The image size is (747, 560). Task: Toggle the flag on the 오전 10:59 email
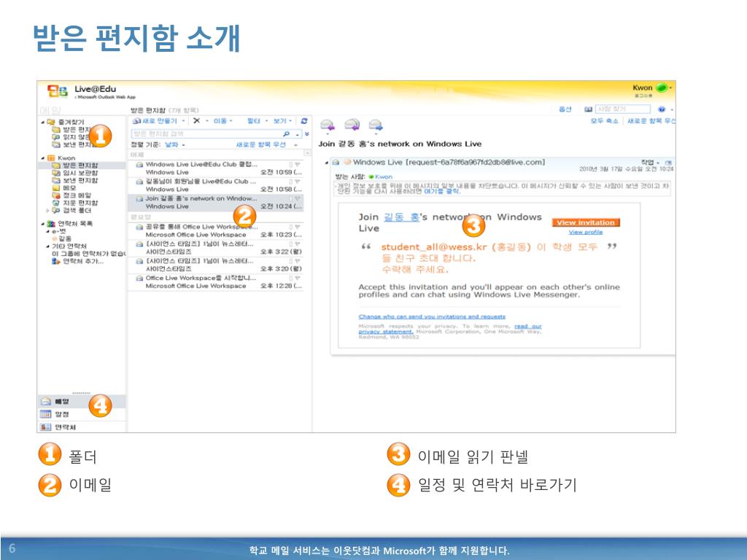(298, 164)
